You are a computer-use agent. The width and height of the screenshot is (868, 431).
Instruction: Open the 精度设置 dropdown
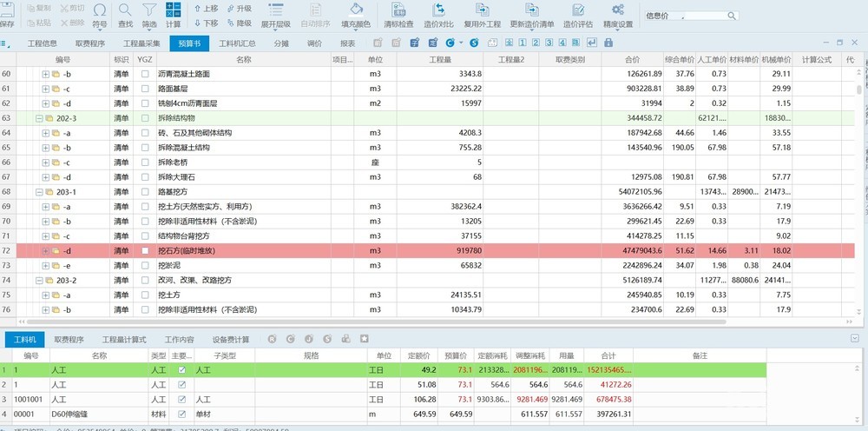click(618, 15)
